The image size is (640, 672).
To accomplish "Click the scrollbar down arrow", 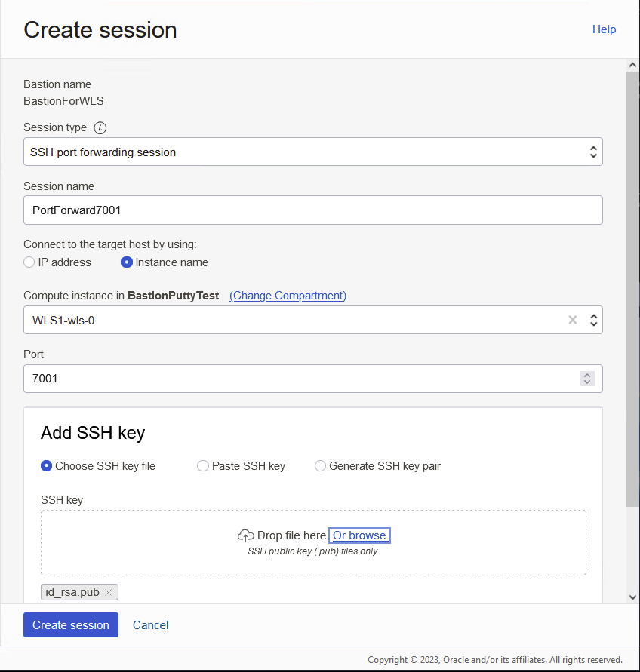I will coord(632,597).
